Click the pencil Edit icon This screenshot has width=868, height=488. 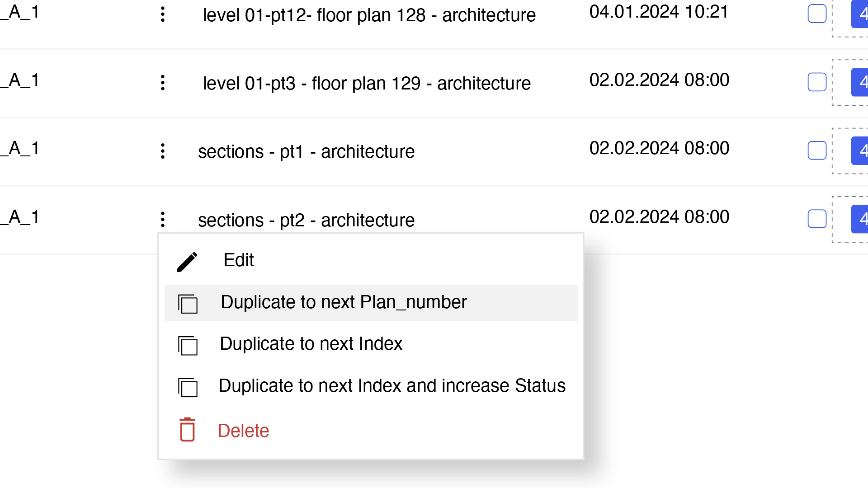click(187, 262)
